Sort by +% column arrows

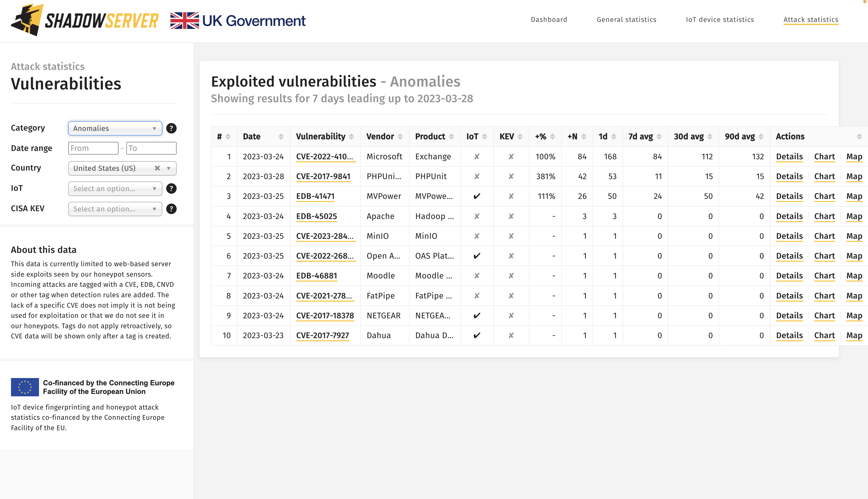click(x=553, y=136)
